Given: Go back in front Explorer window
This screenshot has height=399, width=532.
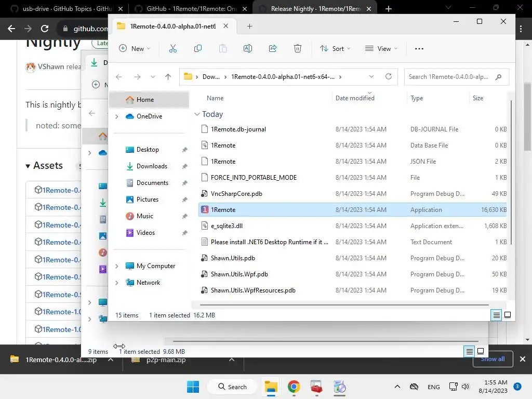Looking at the screenshot, I should pyautogui.click(x=119, y=77).
